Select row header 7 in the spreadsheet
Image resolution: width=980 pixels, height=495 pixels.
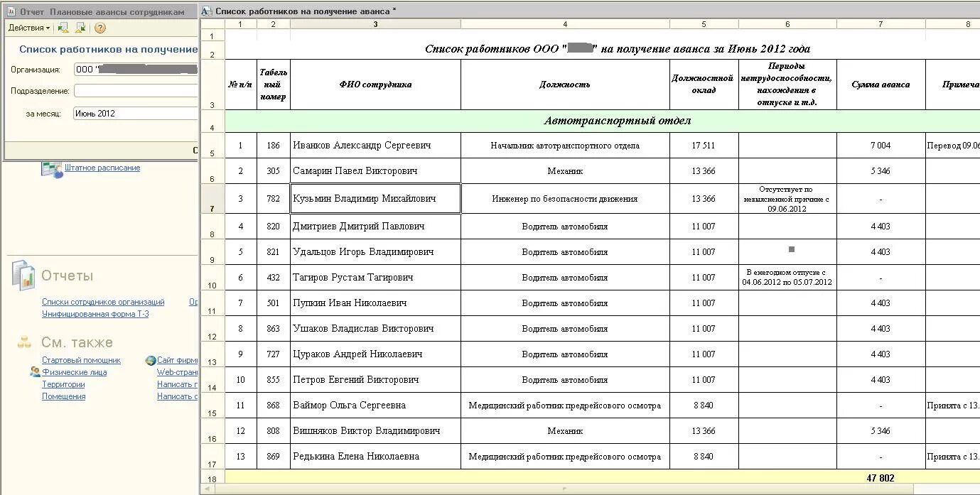click(x=212, y=200)
